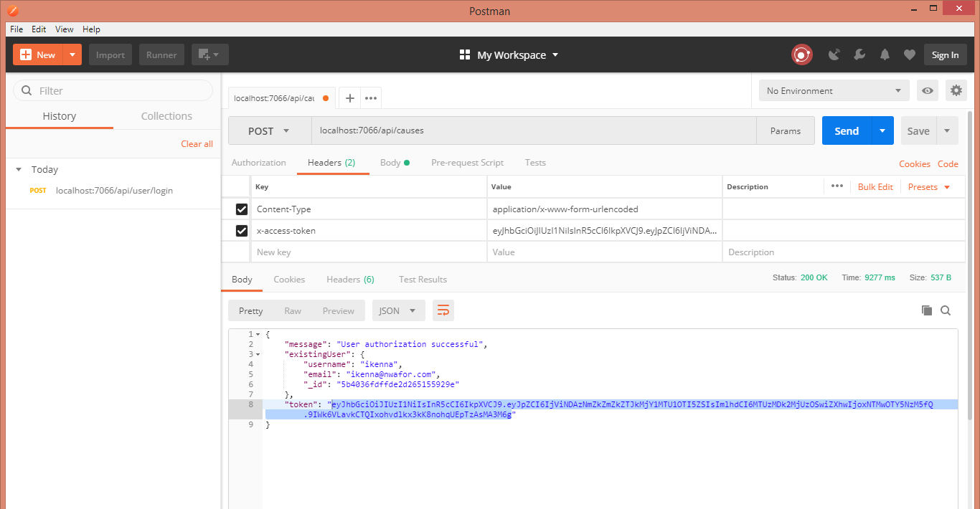Click the Interceptor satellite icon

[x=834, y=54]
